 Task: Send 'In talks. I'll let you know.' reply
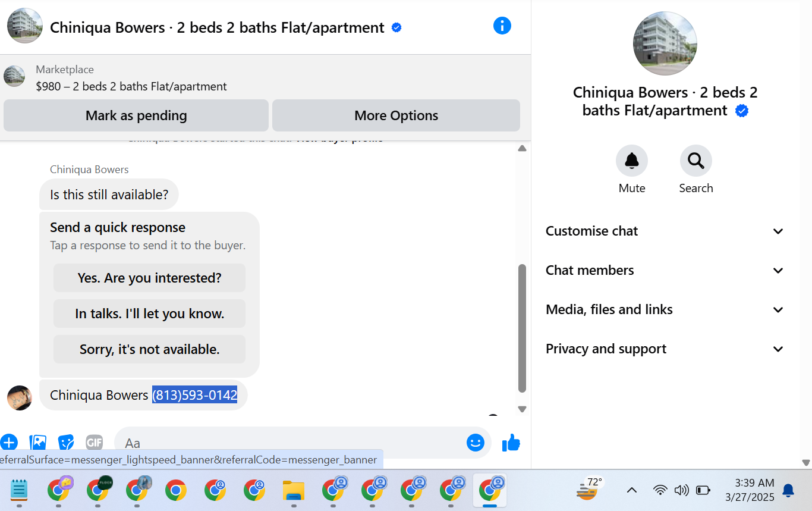pyautogui.click(x=149, y=314)
